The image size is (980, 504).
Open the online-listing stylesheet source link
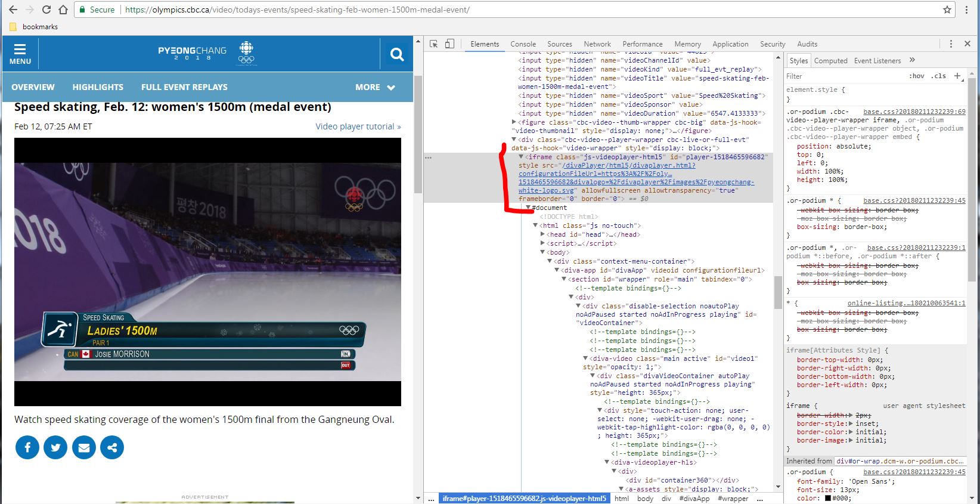tap(906, 303)
